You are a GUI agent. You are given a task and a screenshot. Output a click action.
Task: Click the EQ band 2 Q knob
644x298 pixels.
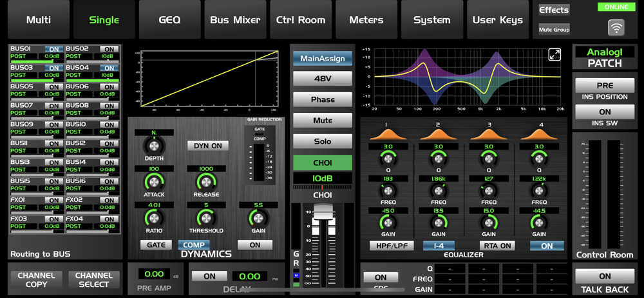[438, 159]
